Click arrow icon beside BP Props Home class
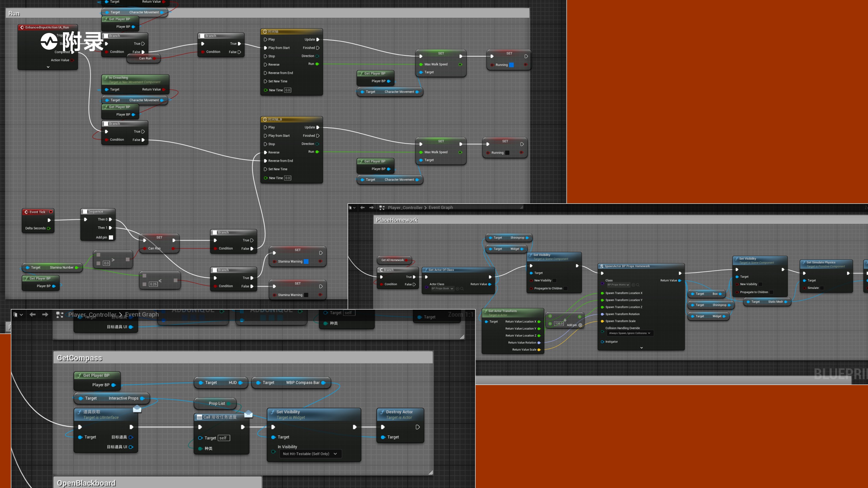The width and height of the screenshot is (868, 488). [633, 285]
